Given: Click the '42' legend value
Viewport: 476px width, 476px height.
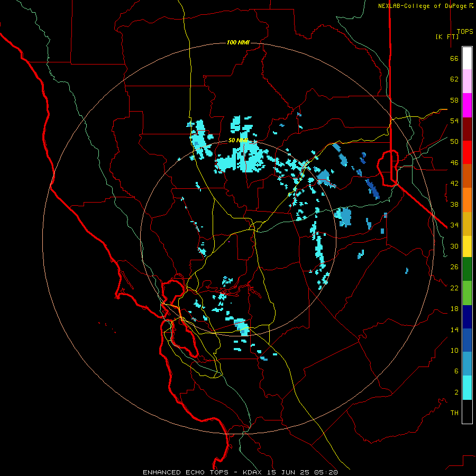Looking at the screenshot, I should (x=454, y=184).
